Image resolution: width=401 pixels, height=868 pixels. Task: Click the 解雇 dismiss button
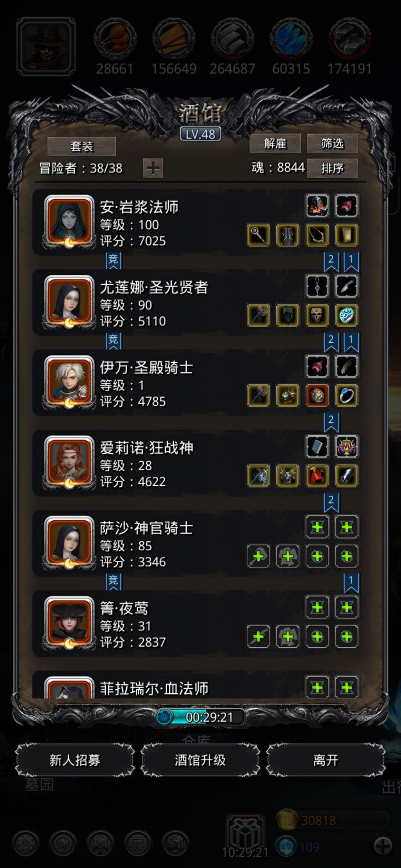pos(275,144)
